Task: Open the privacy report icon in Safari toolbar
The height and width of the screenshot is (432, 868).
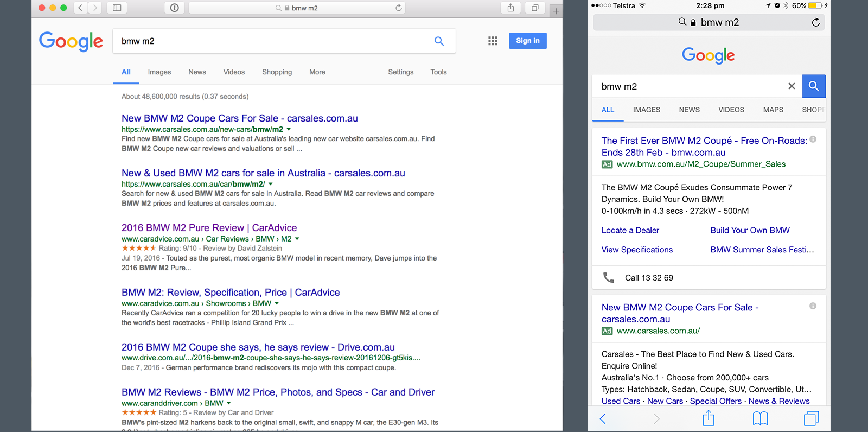Action: tap(174, 8)
